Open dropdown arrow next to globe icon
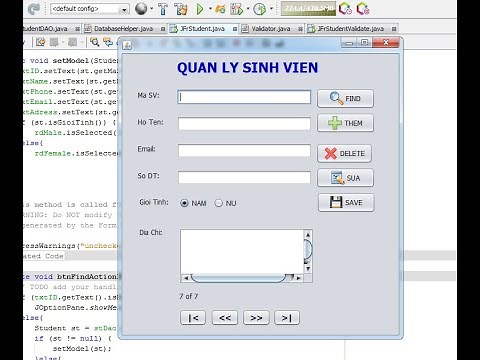Image resolution: width=480 pixels, height=360 pixels. [x=152, y=9]
